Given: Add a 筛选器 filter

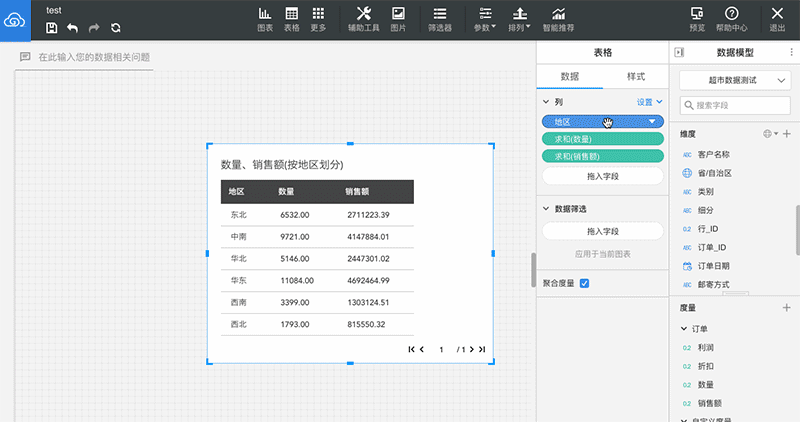Looking at the screenshot, I should click(x=440, y=20).
